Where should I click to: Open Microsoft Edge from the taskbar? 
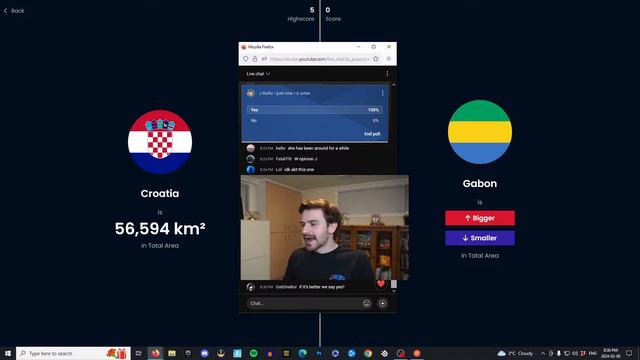point(302,353)
